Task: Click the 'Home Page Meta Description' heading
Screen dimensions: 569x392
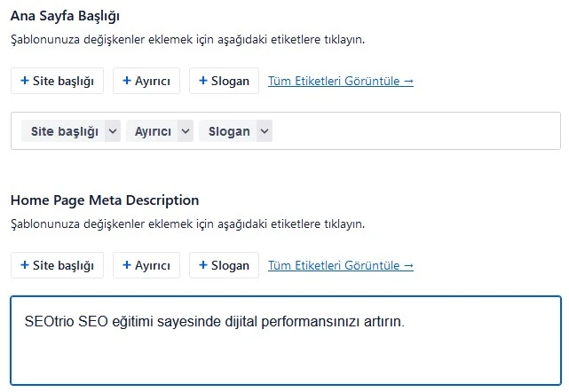Action: pyautogui.click(x=105, y=200)
